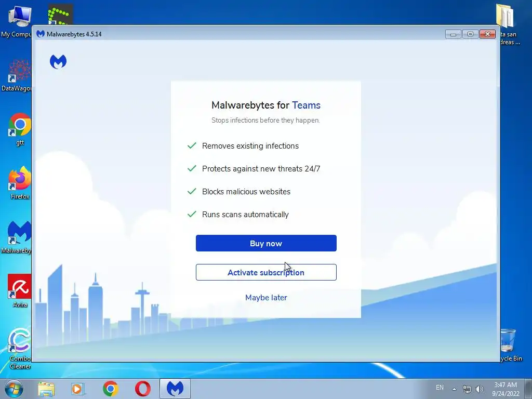Open Windows Explorer from taskbar

tap(46, 389)
